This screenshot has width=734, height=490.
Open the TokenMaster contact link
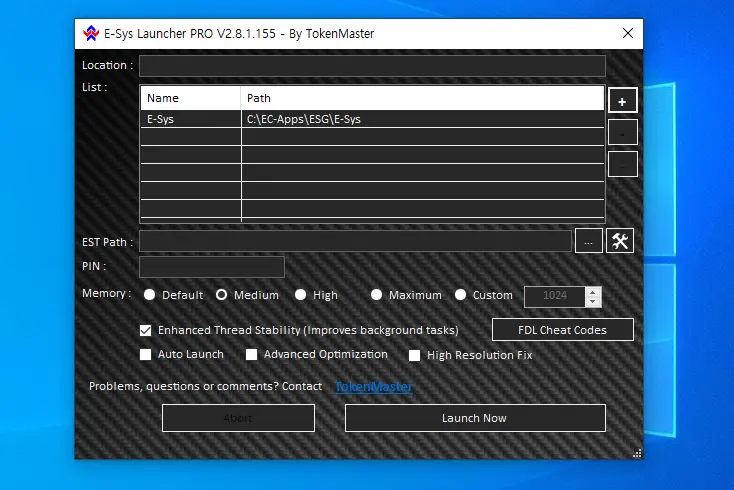point(373,387)
